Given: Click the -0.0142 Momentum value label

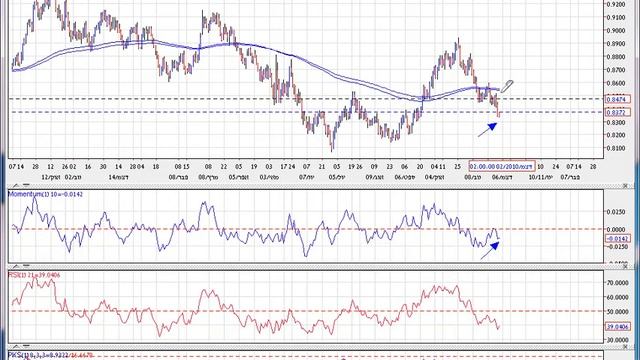Looking at the screenshot, I should (618, 239).
